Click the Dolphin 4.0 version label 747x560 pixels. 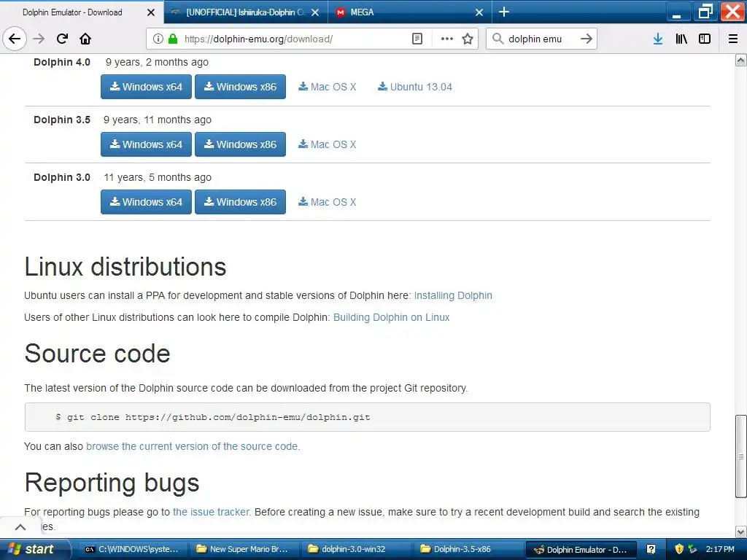coord(62,62)
